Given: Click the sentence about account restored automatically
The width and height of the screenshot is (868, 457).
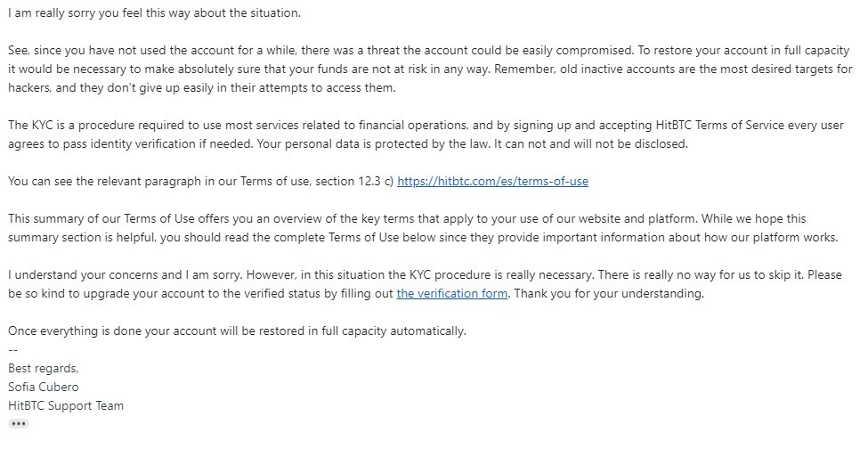Looking at the screenshot, I should pyautogui.click(x=237, y=331).
